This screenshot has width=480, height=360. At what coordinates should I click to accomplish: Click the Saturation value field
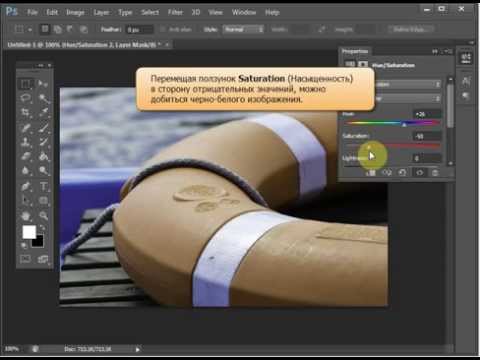pos(427,136)
